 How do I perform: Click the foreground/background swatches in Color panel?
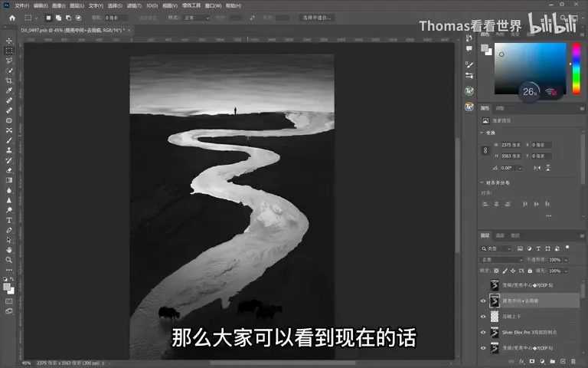(486, 50)
